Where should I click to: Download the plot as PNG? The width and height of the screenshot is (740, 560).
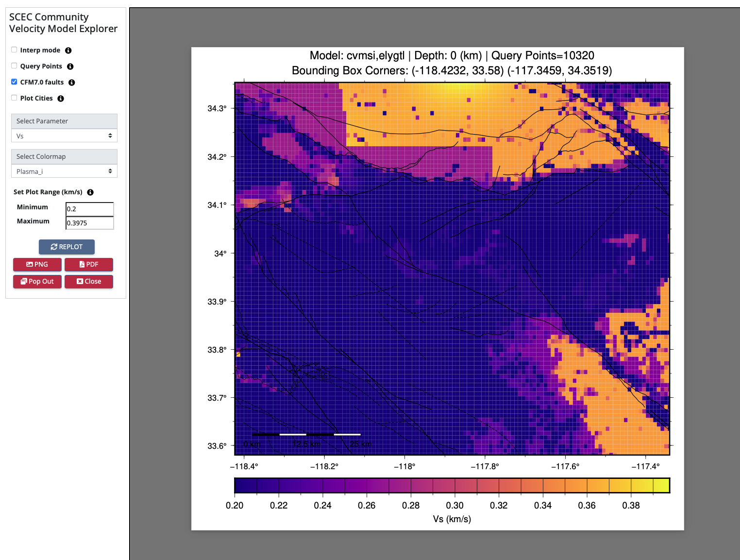tap(37, 265)
